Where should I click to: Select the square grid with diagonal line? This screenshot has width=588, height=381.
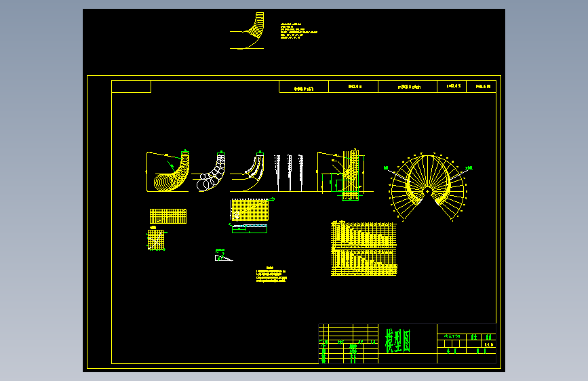click(x=156, y=239)
